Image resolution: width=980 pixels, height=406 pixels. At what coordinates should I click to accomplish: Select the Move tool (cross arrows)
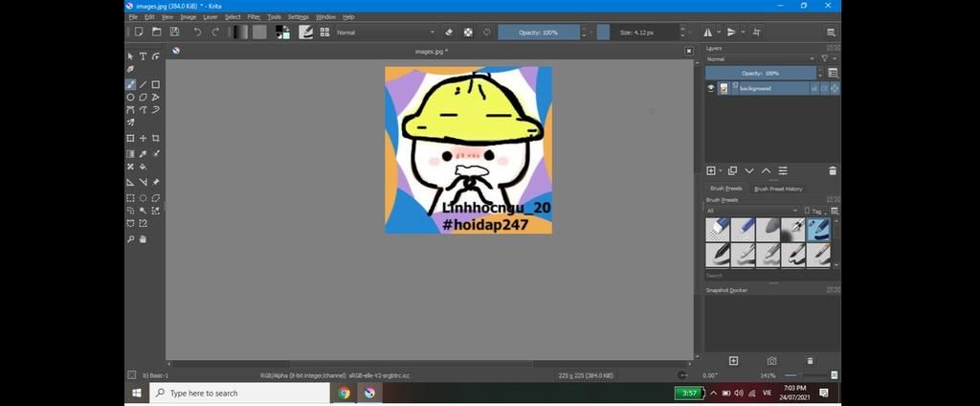pos(144,138)
